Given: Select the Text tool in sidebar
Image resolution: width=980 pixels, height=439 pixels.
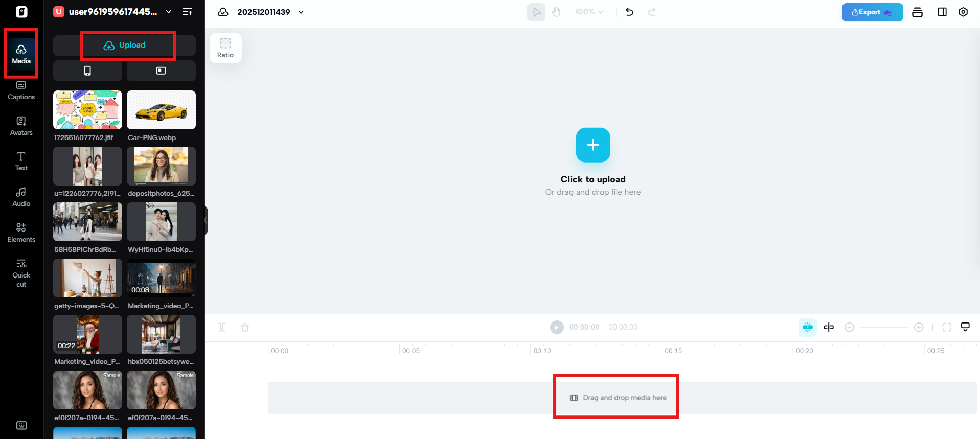Looking at the screenshot, I should click(x=21, y=161).
